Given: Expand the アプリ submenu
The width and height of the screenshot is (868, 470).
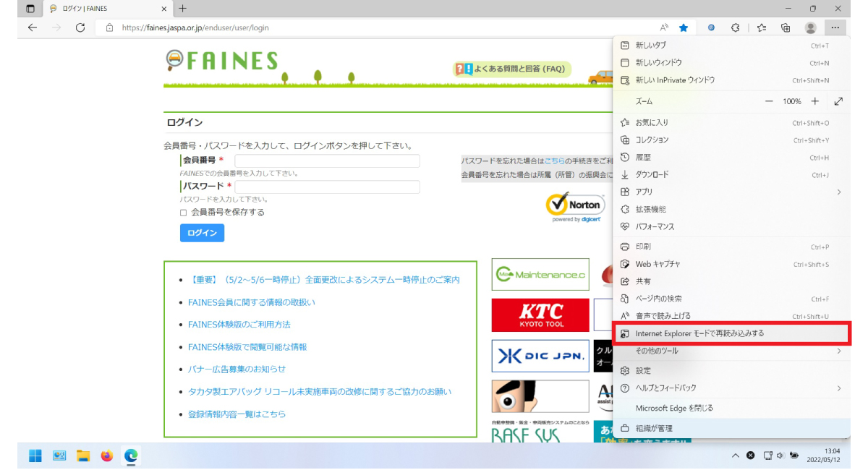Looking at the screenshot, I should [731, 192].
